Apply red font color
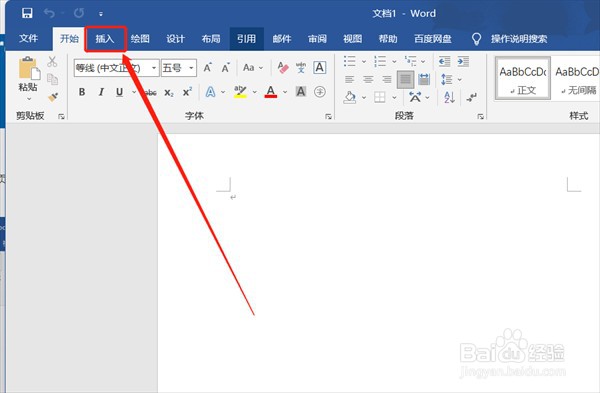Viewport: 600px width, 393px height. (x=271, y=92)
